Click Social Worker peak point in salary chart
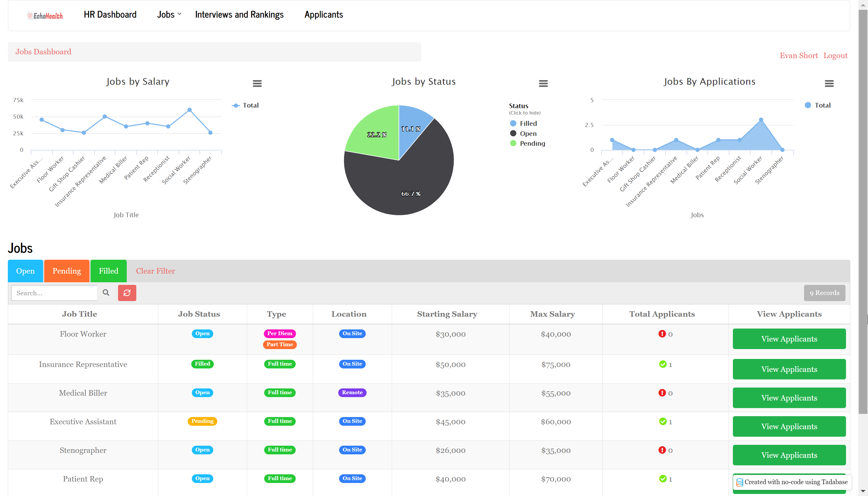Image resolution: width=868 pixels, height=496 pixels. point(190,110)
